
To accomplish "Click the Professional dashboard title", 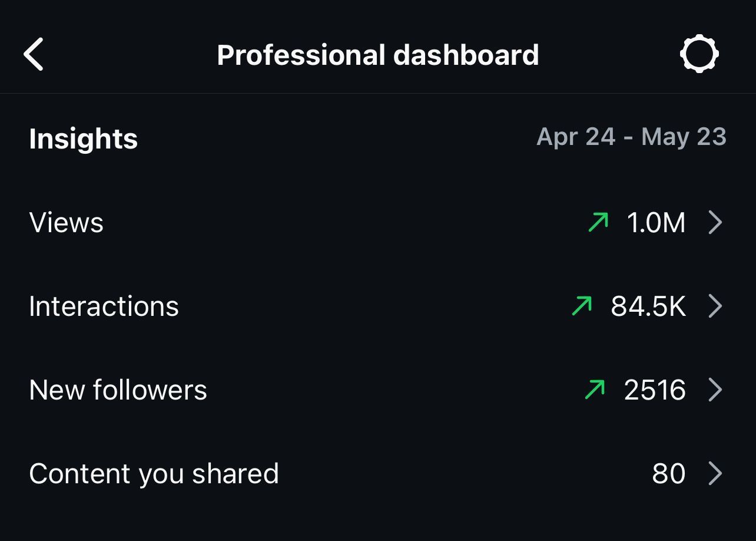I will click(377, 55).
